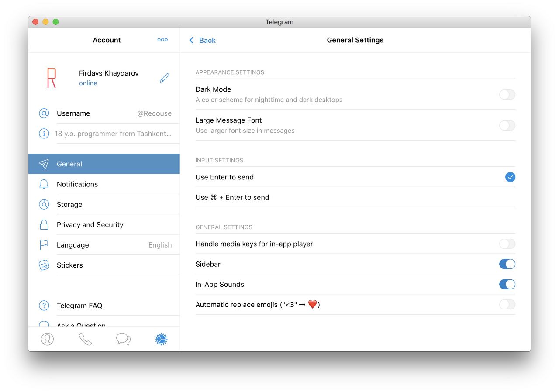Click the @Recouse username value

point(155,113)
